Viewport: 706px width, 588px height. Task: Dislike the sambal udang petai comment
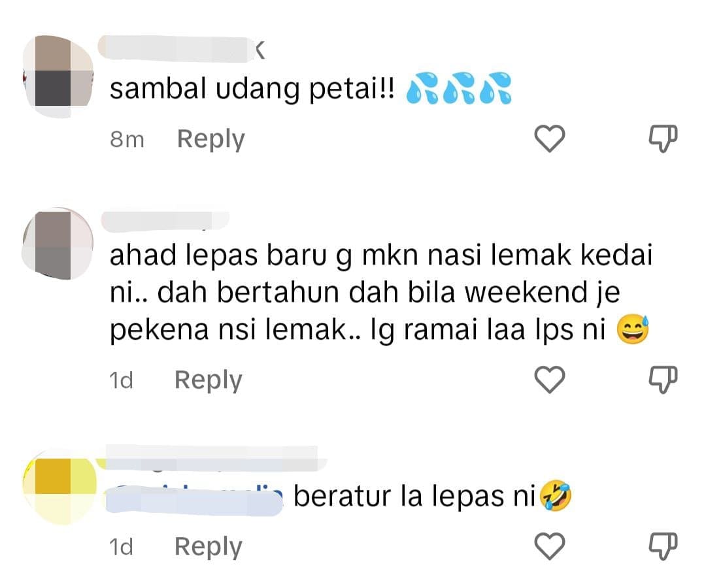[x=663, y=139]
